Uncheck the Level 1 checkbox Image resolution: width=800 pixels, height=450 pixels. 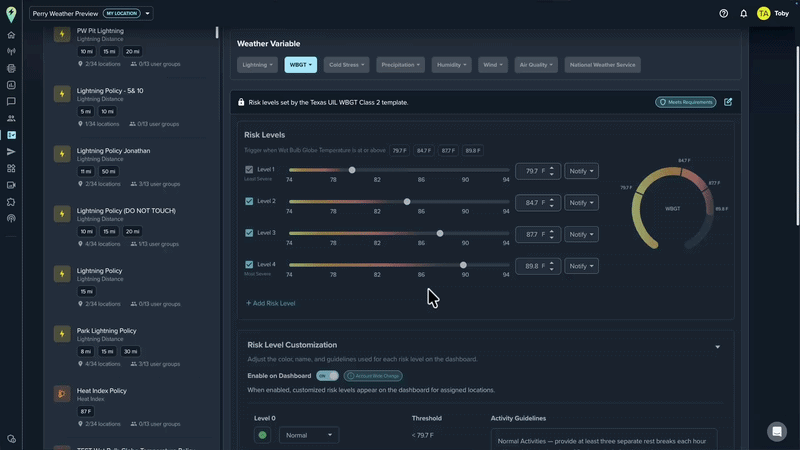[249, 169]
